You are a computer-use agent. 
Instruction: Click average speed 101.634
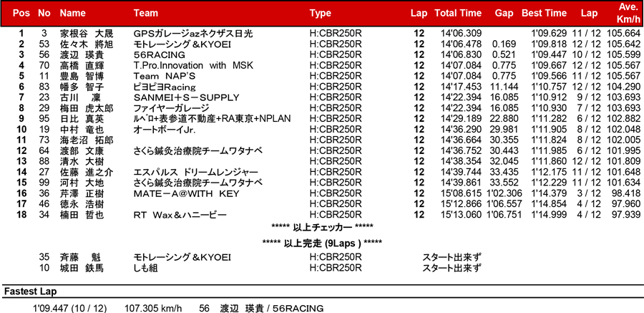(x=624, y=183)
